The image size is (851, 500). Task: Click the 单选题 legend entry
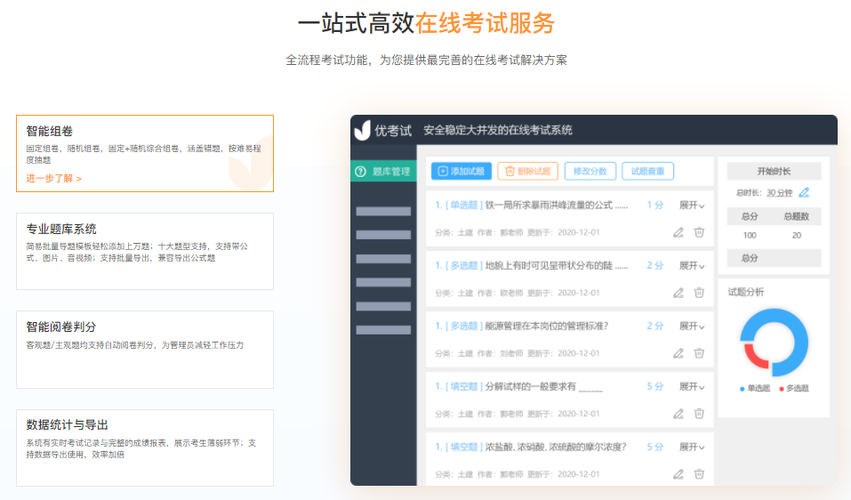point(755,388)
